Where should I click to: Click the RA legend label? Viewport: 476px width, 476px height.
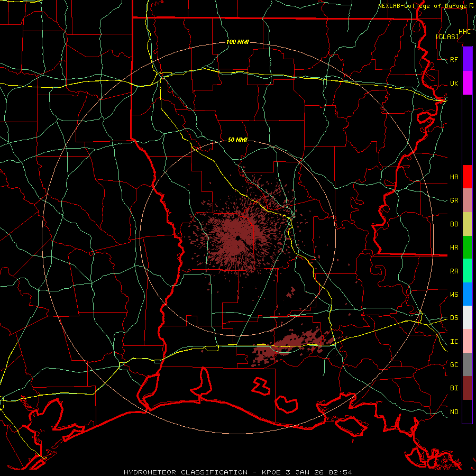click(x=454, y=271)
